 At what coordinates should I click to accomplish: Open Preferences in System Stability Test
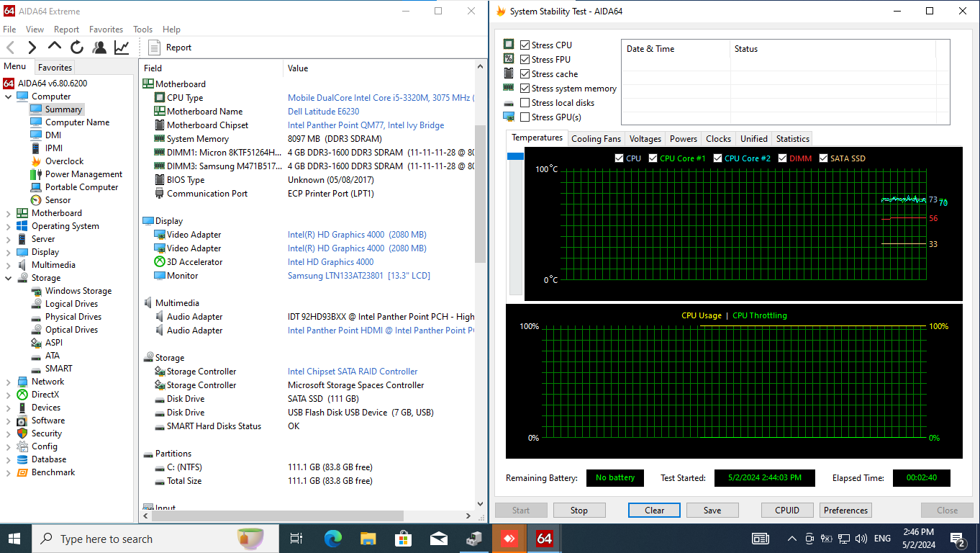coord(846,511)
